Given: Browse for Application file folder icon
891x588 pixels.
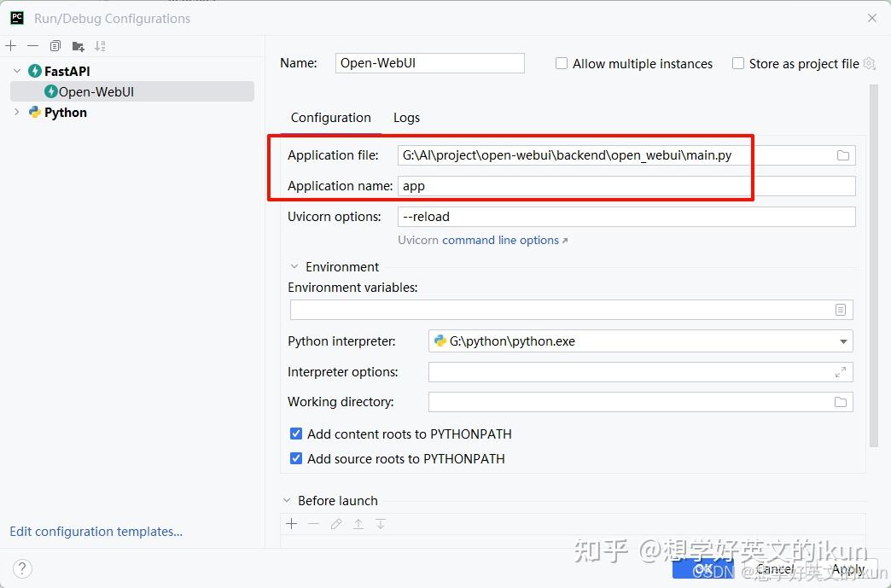Looking at the screenshot, I should (842, 155).
